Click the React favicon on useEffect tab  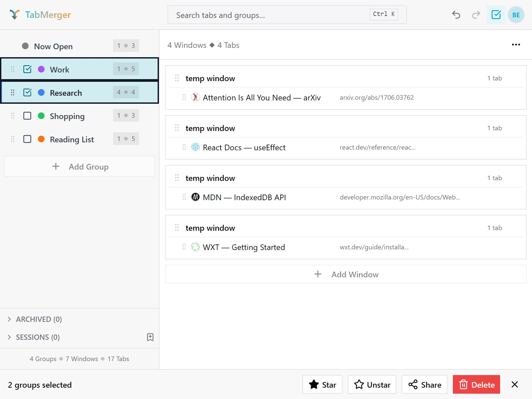click(196, 147)
